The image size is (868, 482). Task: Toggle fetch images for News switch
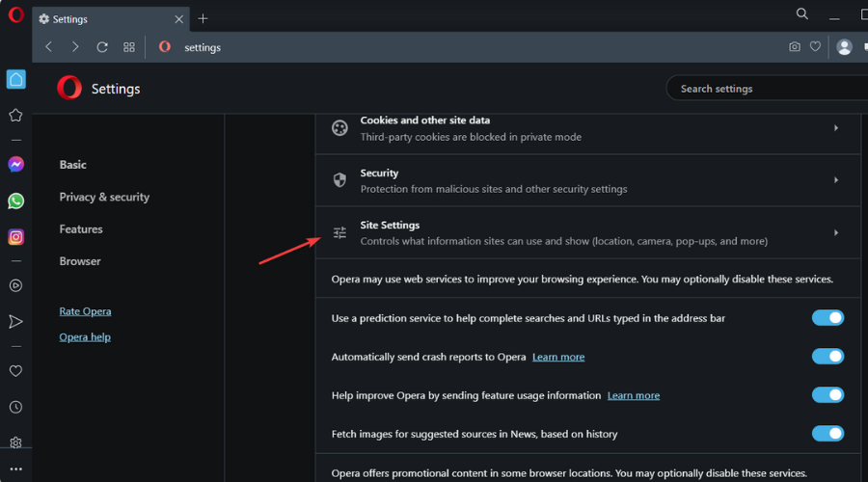(x=827, y=433)
